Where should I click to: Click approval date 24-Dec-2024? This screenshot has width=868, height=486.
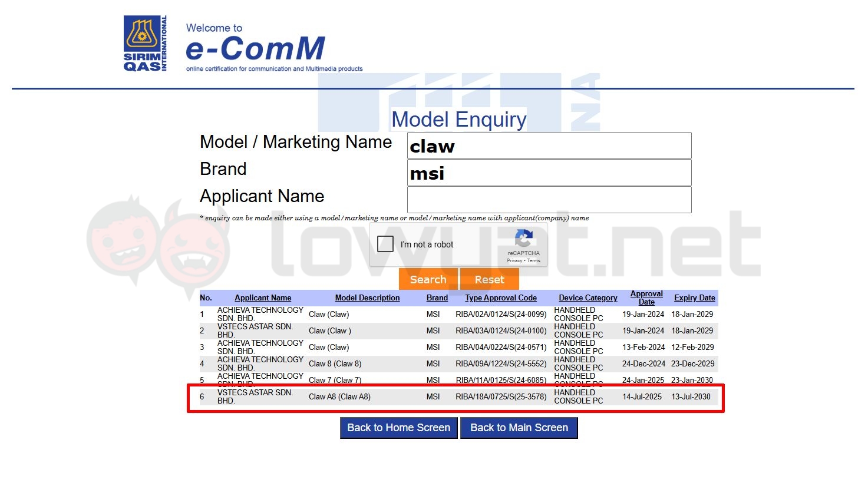click(643, 364)
